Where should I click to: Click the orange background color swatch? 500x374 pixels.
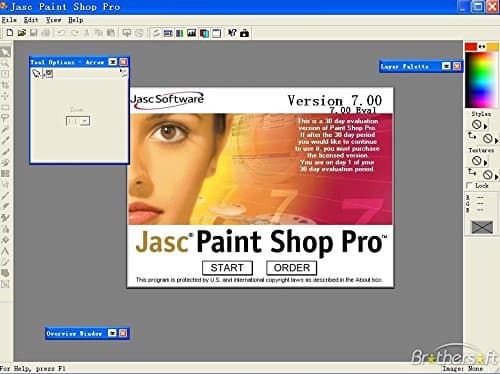pos(493,47)
